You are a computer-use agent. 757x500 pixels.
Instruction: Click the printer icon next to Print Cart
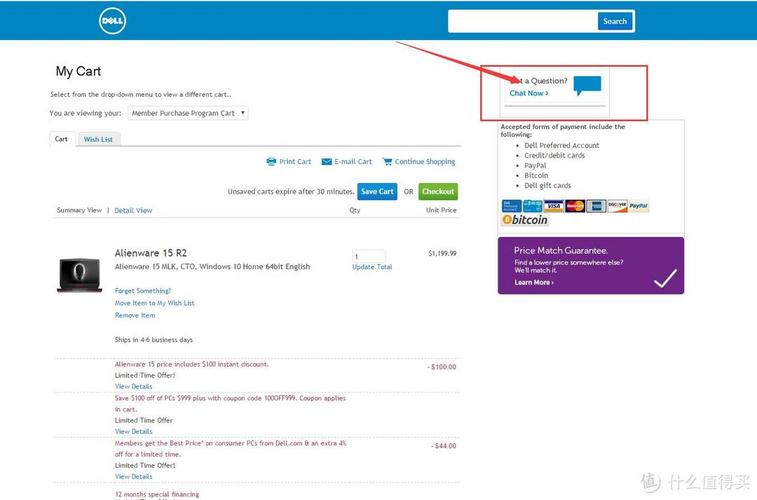[x=271, y=162]
